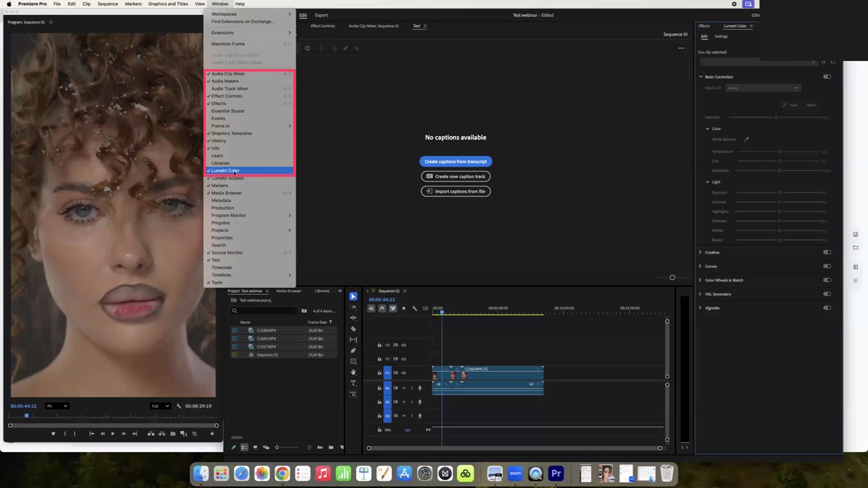Mute the A1 audio track
Viewport: 868px width, 488px height.
(x=403, y=388)
